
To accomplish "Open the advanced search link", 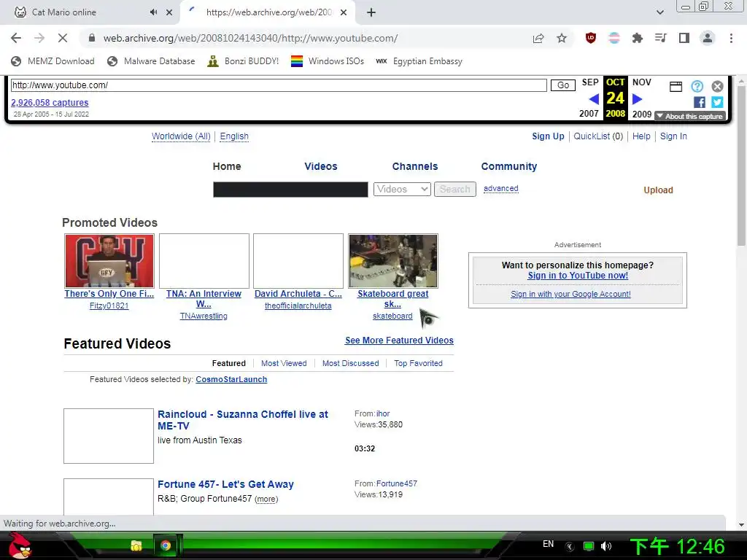I will coord(500,189).
